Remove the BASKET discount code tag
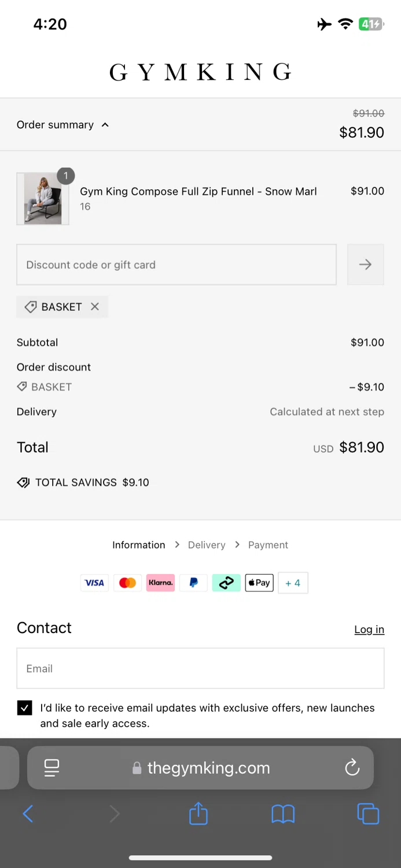The image size is (401, 868). (x=95, y=307)
